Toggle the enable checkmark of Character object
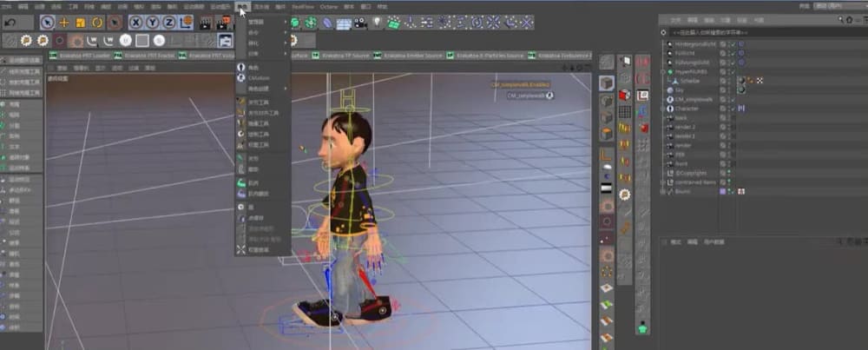868x350 pixels. pos(733,109)
